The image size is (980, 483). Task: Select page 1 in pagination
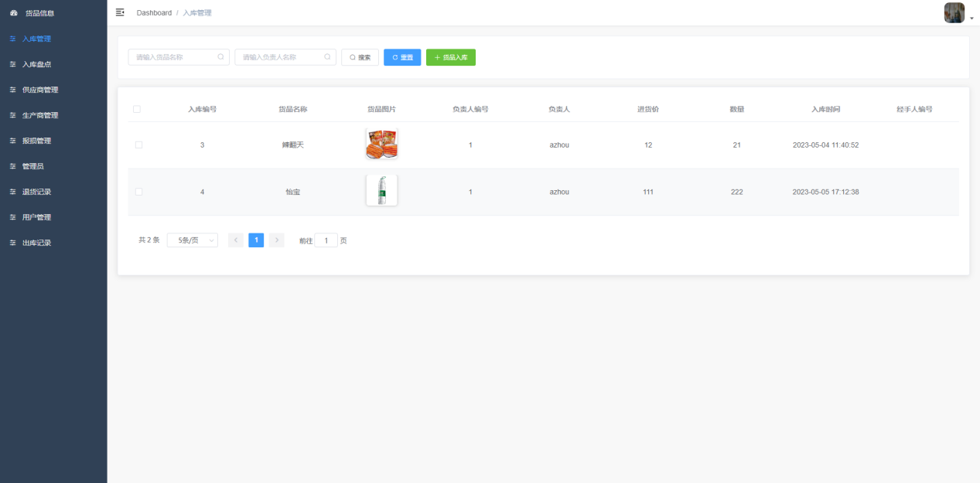256,240
